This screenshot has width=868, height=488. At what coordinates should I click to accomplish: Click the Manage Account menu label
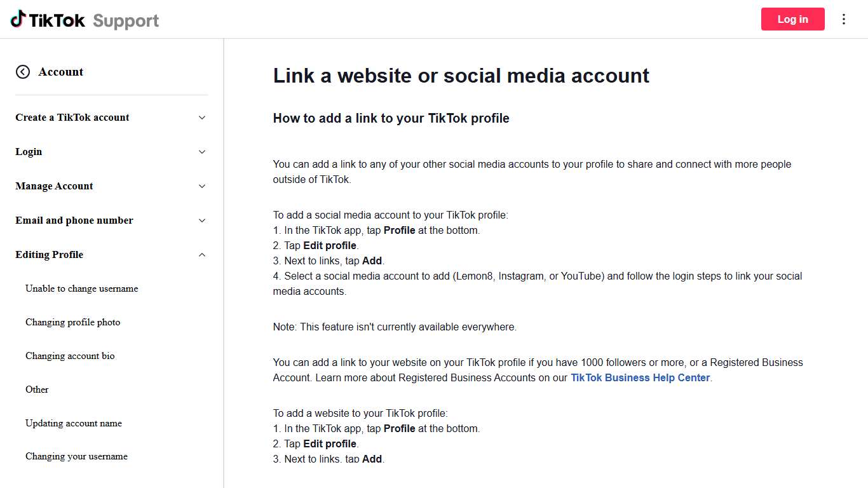tap(55, 186)
